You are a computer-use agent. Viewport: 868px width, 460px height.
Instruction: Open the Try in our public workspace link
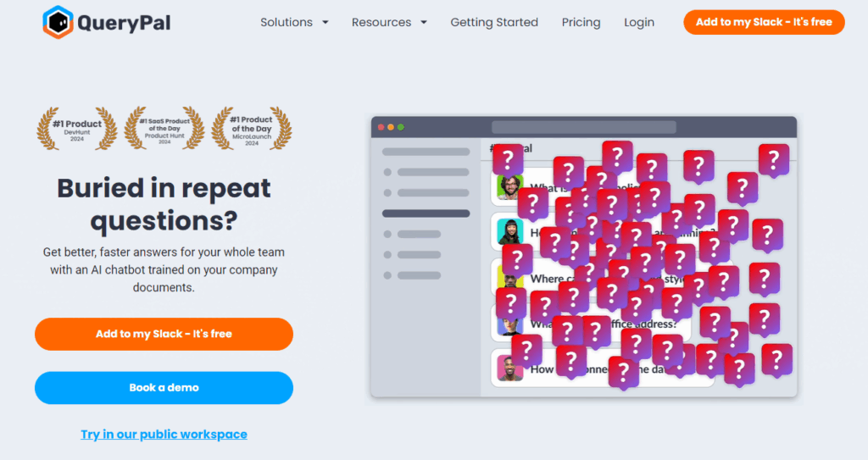point(164,434)
